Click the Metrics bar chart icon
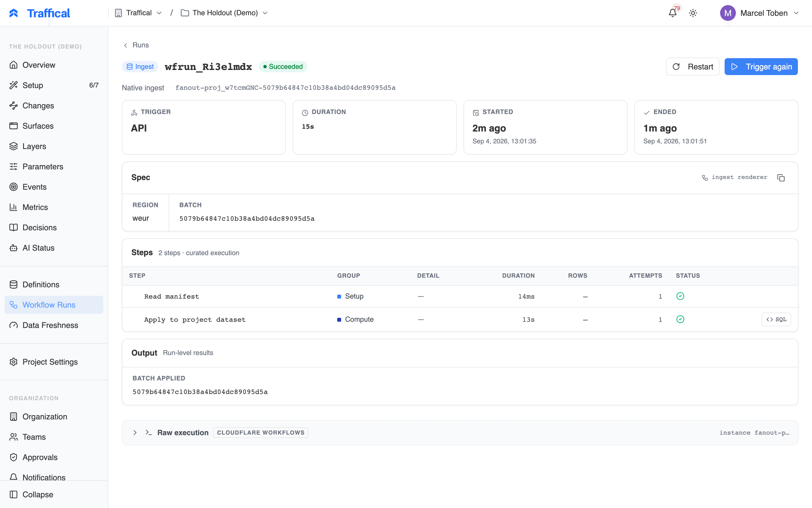812x508 pixels. point(14,207)
